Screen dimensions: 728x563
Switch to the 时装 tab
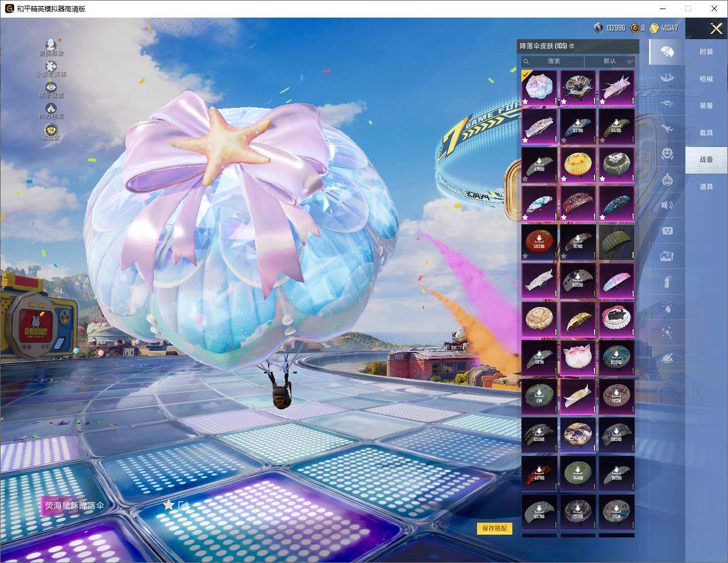click(x=706, y=52)
